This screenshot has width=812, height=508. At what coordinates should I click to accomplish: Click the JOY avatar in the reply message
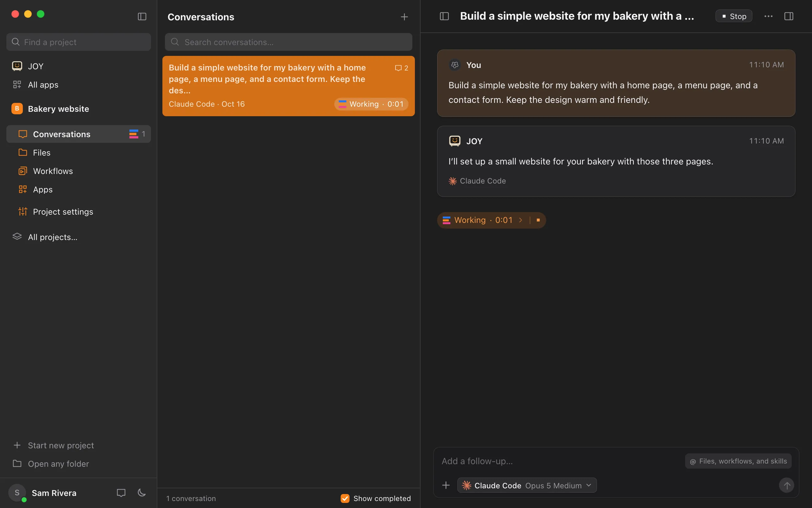(455, 141)
